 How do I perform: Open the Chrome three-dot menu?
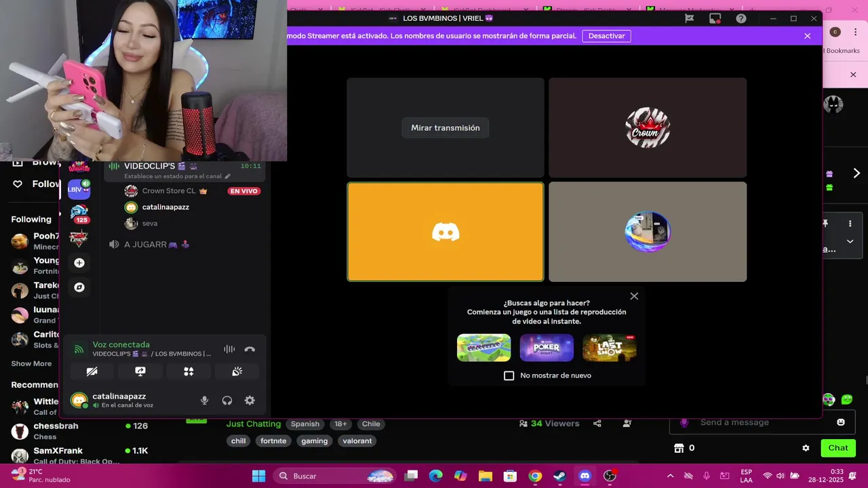coord(854,32)
